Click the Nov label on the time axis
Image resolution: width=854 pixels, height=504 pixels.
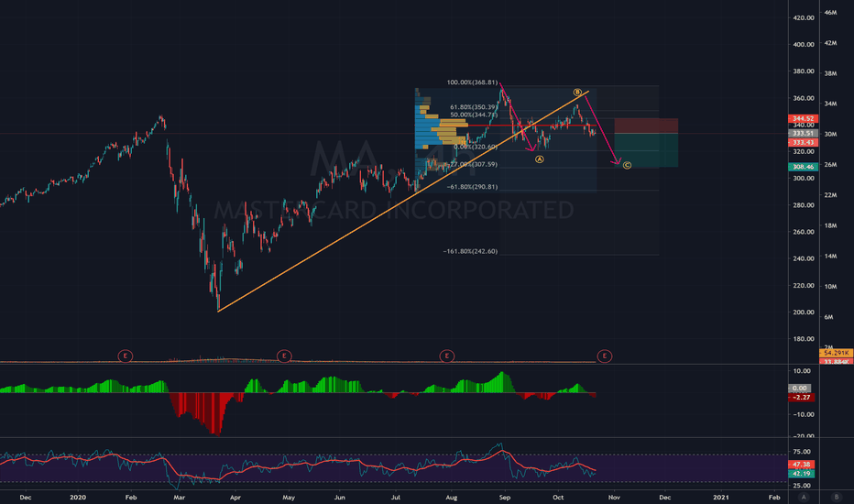pos(614,497)
